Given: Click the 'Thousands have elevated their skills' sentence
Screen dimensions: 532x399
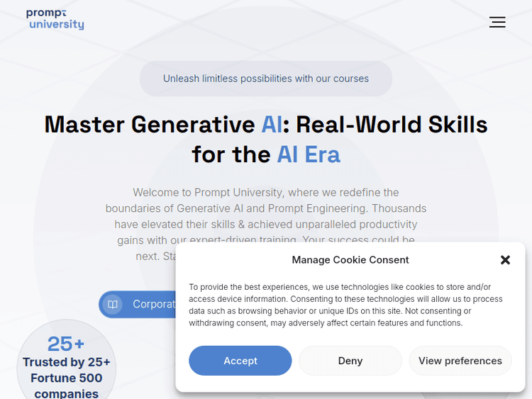Looking at the screenshot, I should click(x=270, y=224).
